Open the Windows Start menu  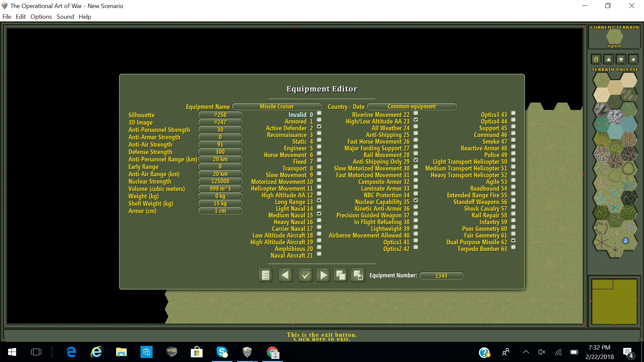12,352
